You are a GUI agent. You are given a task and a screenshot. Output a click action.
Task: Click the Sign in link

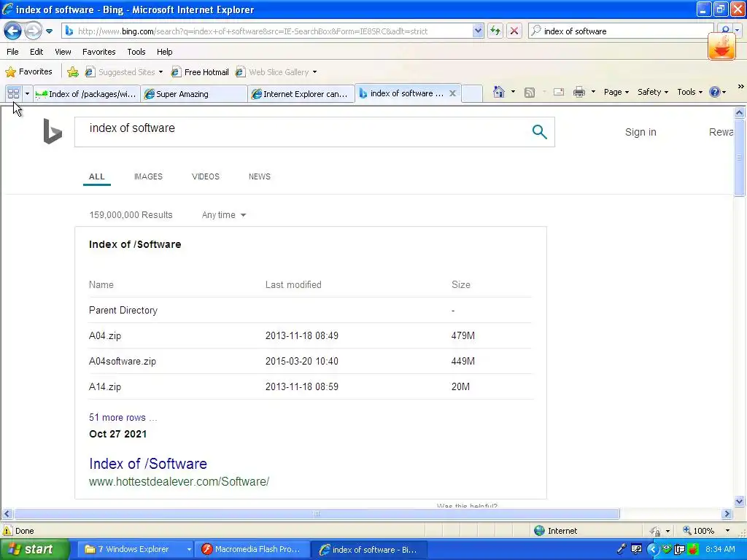point(640,132)
